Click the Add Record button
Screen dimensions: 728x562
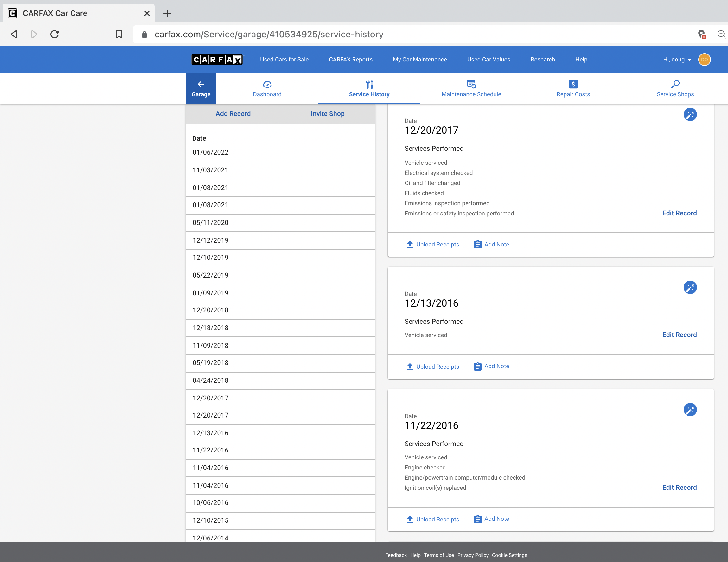point(233,114)
